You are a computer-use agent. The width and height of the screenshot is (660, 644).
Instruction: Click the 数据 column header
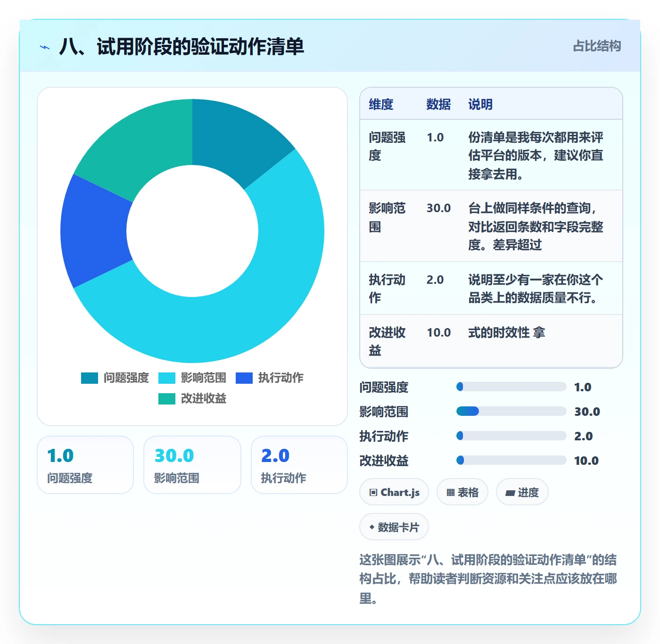pyautogui.click(x=438, y=104)
